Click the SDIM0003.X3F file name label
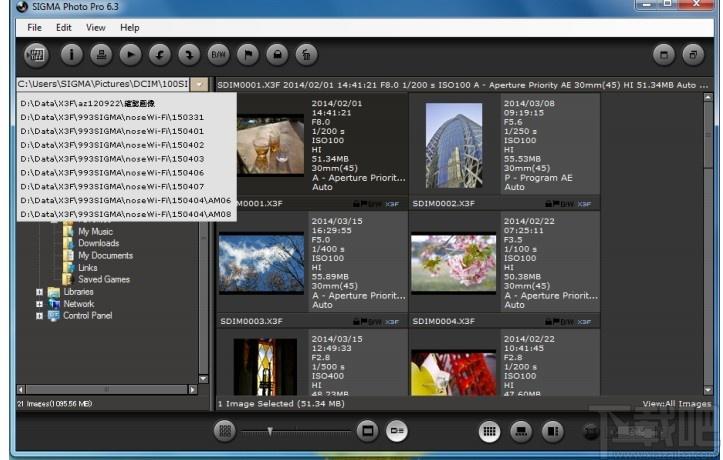Image resolution: width=723 pixels, height=460 pixels. point(251,321)
